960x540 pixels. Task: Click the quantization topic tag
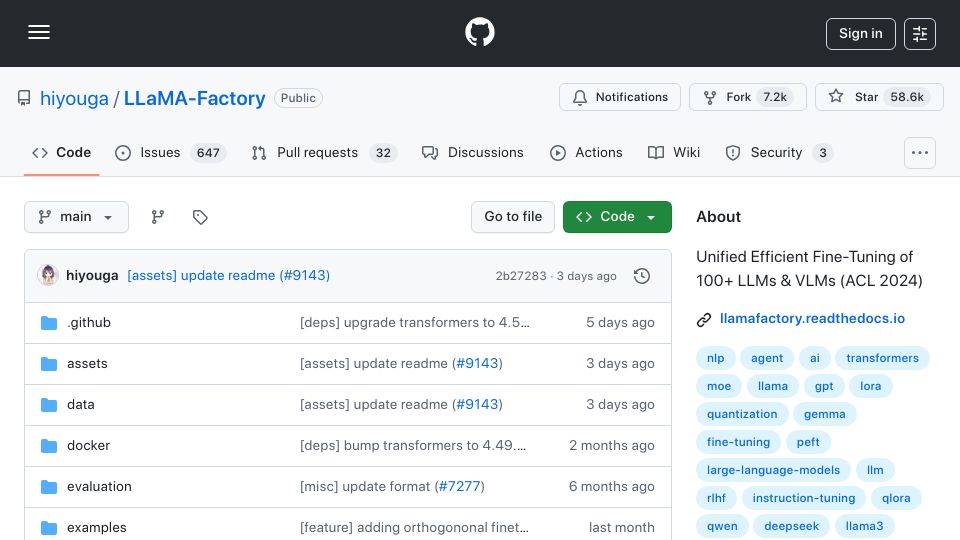[741, 414]
